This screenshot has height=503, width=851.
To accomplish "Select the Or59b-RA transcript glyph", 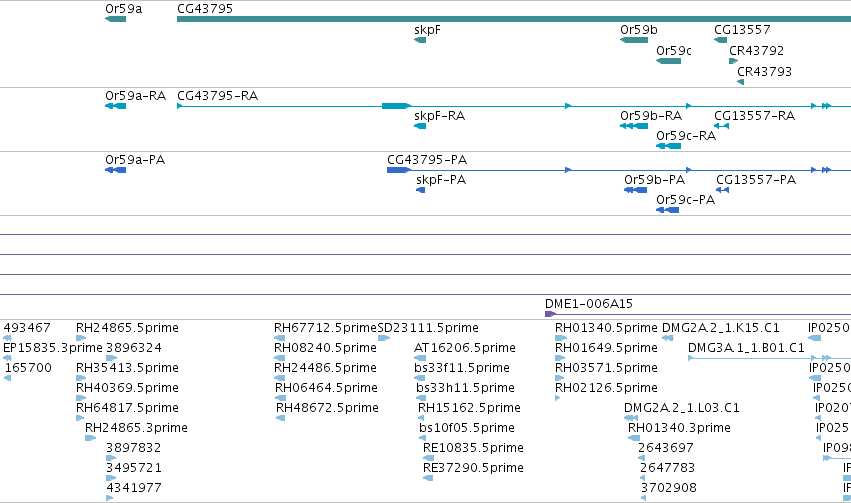I will 634,126.
